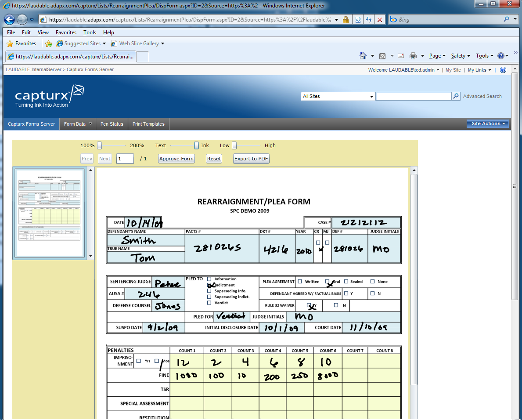Screen dimensions: 522x420
Task: Click in the site search text box
Action: click(x=413, y=96)
